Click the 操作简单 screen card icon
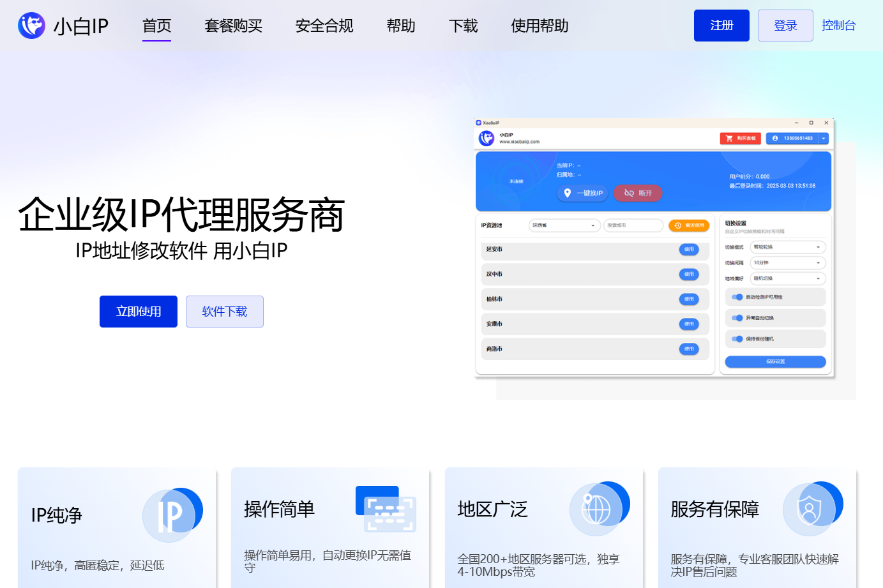 [386, 509]
